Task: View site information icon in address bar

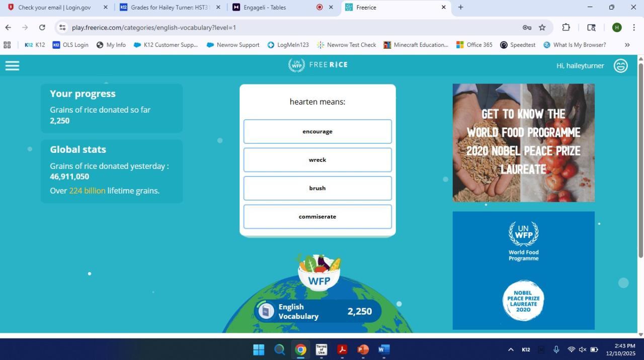Action: (x=62, y=28)
